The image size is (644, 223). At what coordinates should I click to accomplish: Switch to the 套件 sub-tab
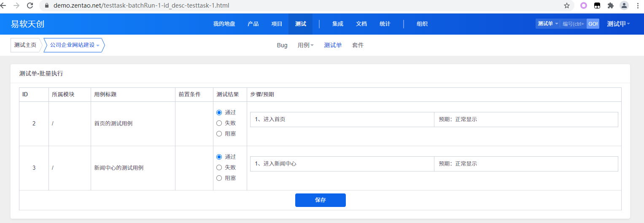pyautogui.click(x=358, y=45)
